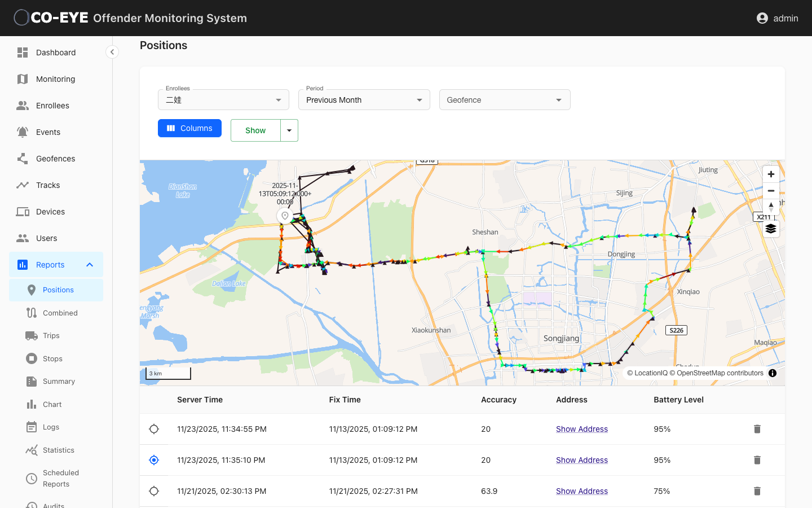This screenshot has width=812, height=508.
Task: Open the map layers switcher
Action: click(771, 229)
